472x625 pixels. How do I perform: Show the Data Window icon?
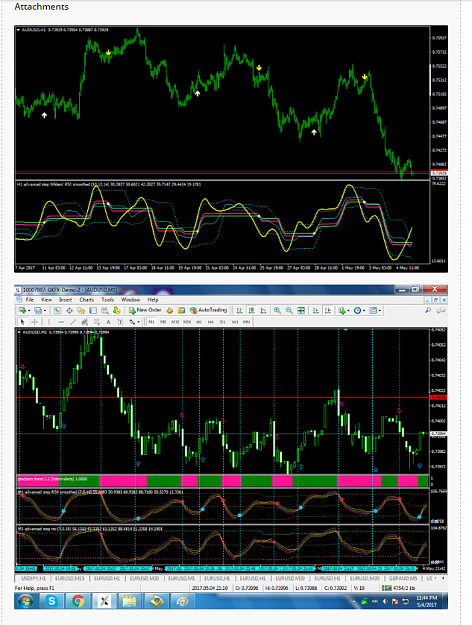pyautogui.click(x=69, y=310)
